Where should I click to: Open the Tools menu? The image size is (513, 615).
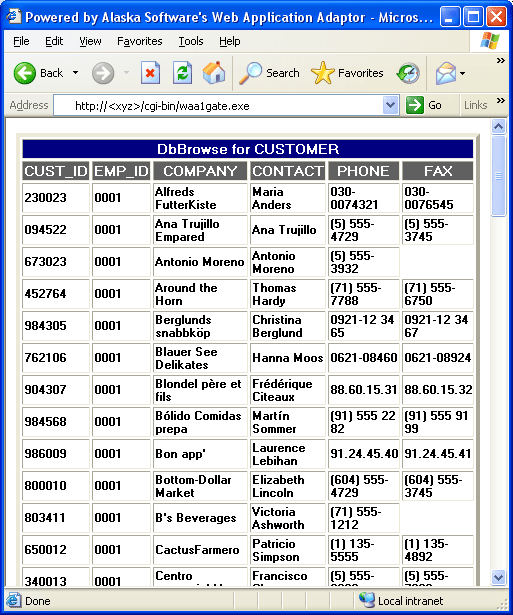coord(191,41)
